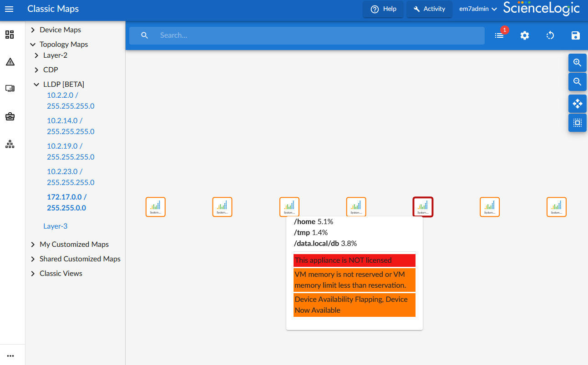Select the 10.2.14.0 / 255.255.255.0 map

click(71, 126)
